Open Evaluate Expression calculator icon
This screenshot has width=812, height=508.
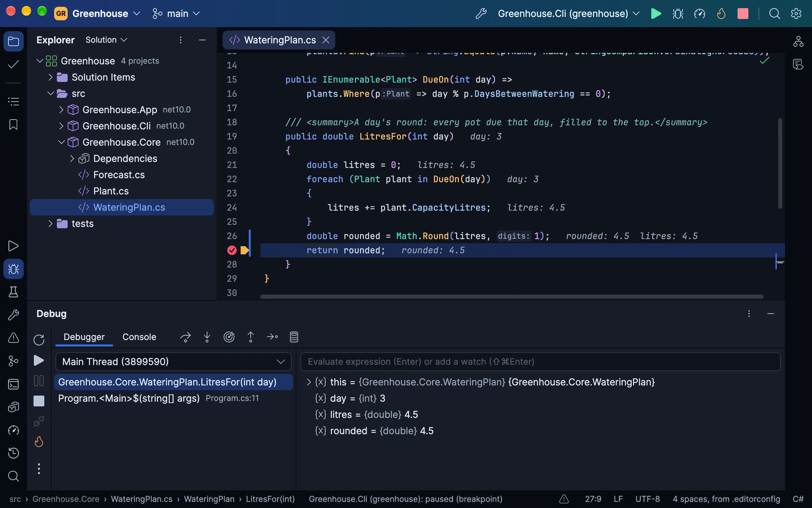(294, 337)
